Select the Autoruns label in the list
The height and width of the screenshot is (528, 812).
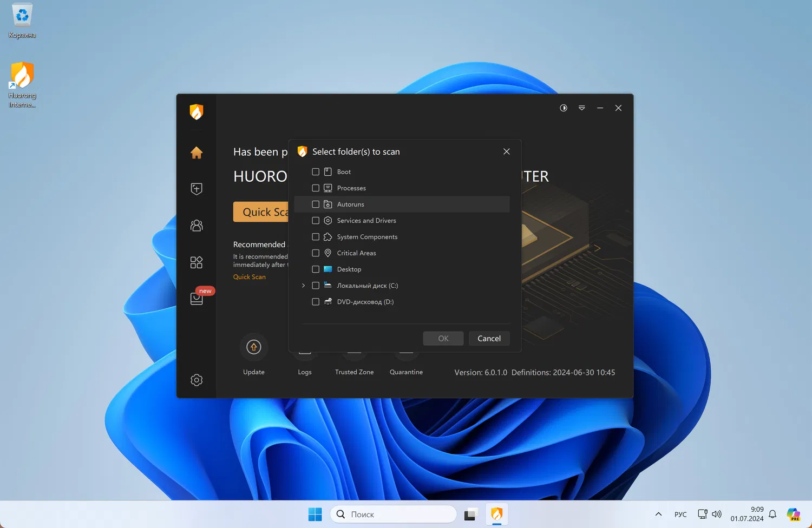tap(350, 204)
